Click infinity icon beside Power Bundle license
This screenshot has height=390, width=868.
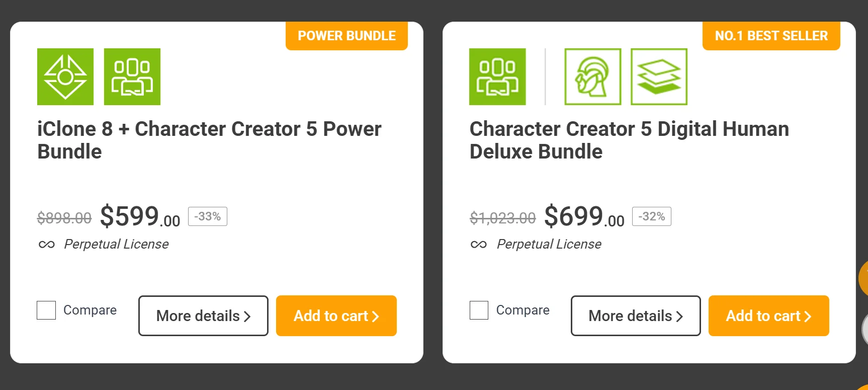pyautogui.click(x=47, y=245)
